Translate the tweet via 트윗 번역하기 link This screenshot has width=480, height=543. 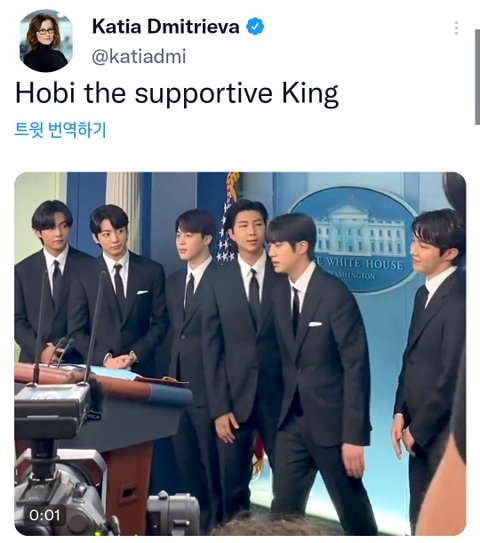tap(60, 130)
